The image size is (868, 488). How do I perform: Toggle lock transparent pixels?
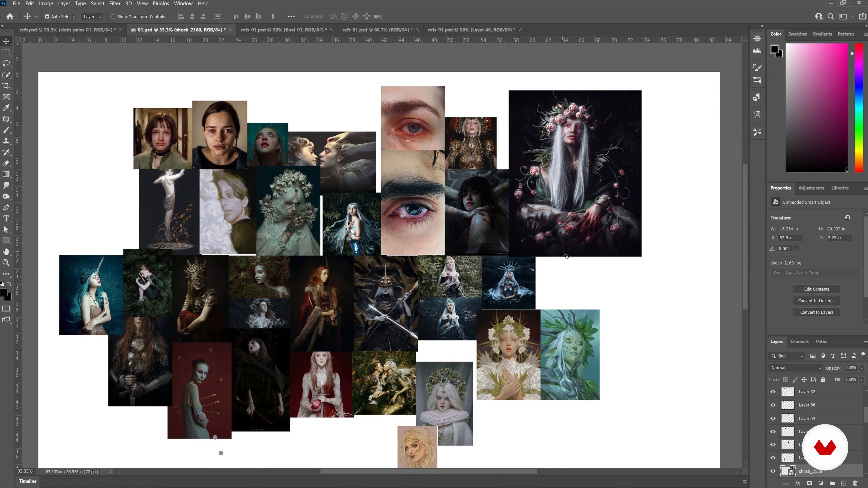point(785,380)
